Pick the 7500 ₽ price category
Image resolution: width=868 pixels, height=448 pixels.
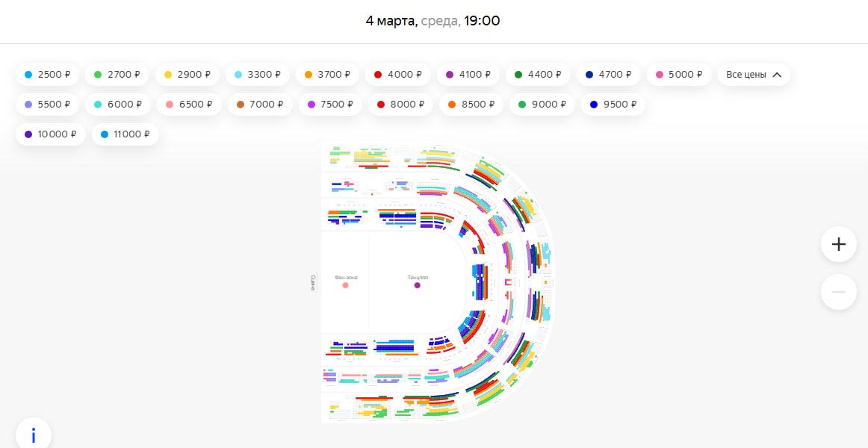(x=329, y=105)
